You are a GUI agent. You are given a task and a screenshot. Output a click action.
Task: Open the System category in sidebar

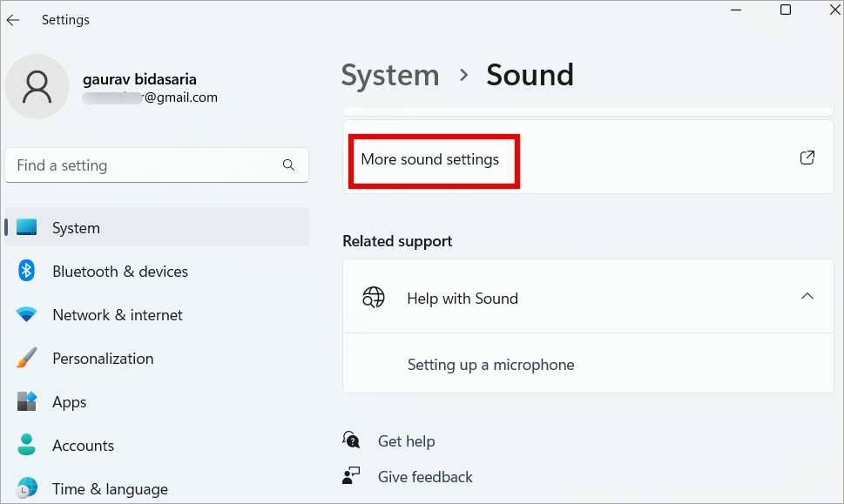click(76, 228)
